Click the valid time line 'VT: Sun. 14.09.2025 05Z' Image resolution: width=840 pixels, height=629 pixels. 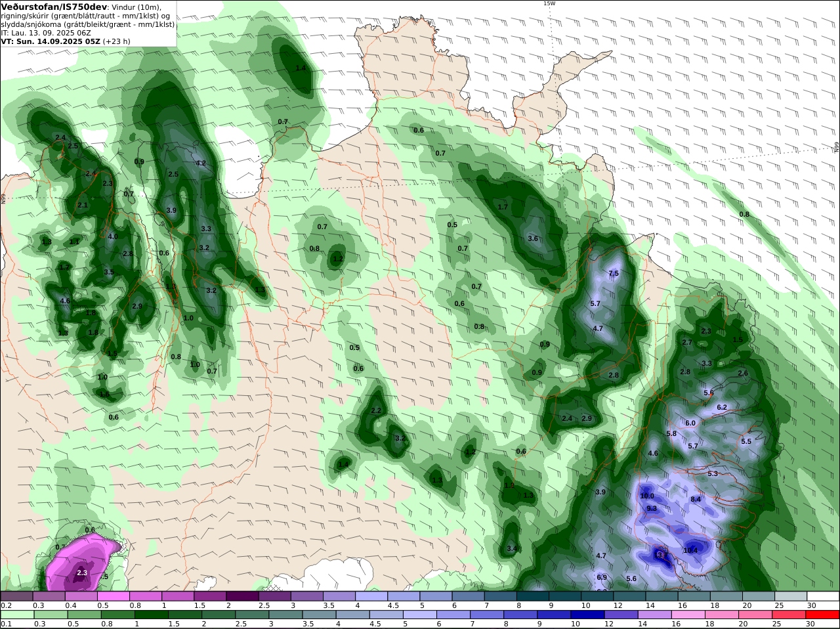(x=51, y=41)
